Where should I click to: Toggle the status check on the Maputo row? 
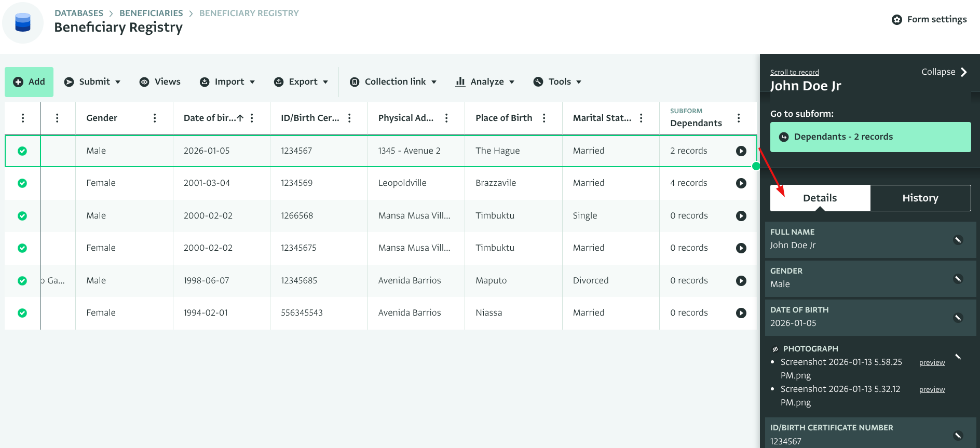(x=22, y=281)
